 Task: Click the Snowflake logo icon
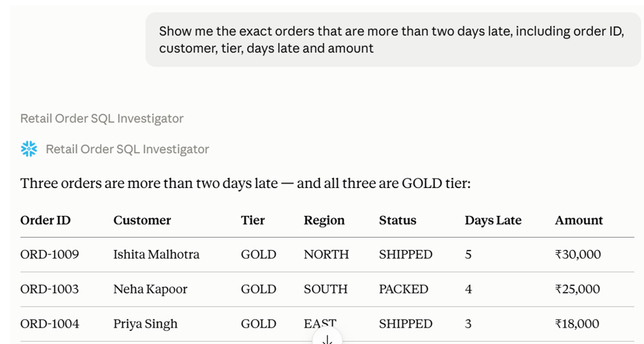(x=29, y=148)
